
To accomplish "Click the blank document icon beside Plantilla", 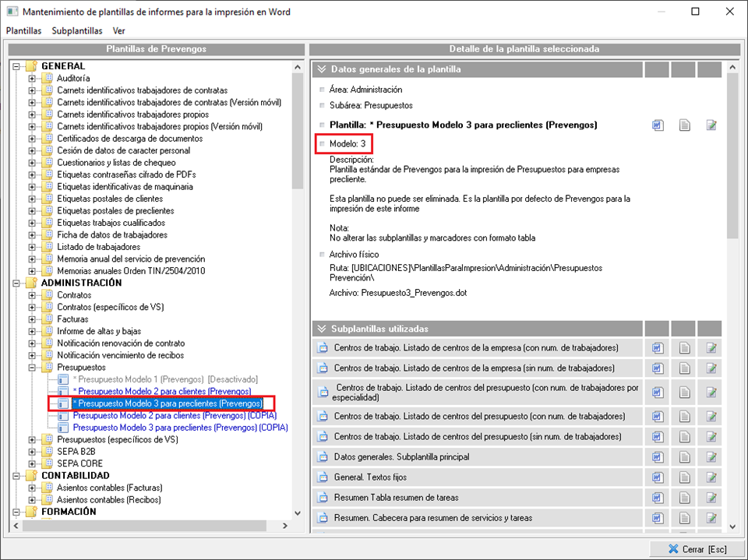I will coord(684,125).
